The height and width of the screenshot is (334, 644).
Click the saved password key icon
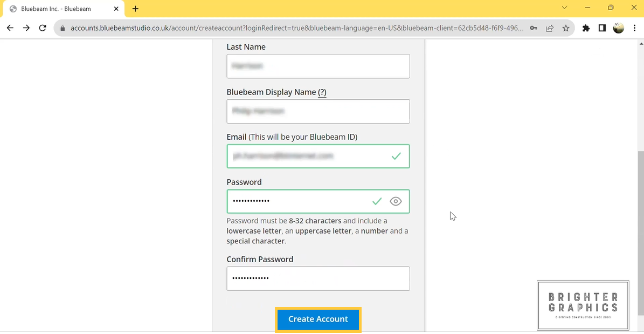pos(534,28)
